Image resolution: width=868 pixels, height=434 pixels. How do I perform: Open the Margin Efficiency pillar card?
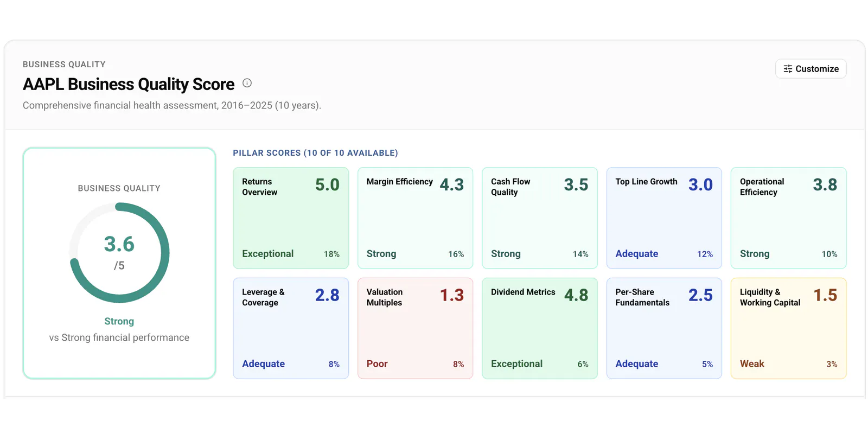pos(415,218)
